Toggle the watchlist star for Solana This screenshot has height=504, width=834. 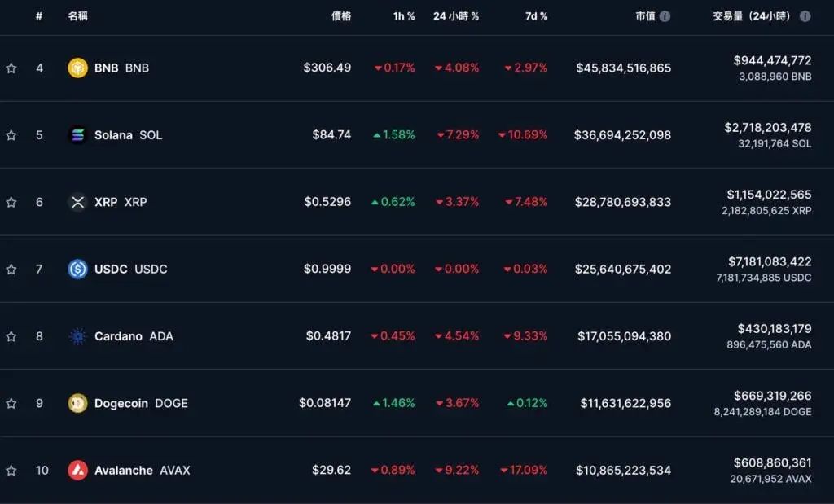tap(11, 135)
